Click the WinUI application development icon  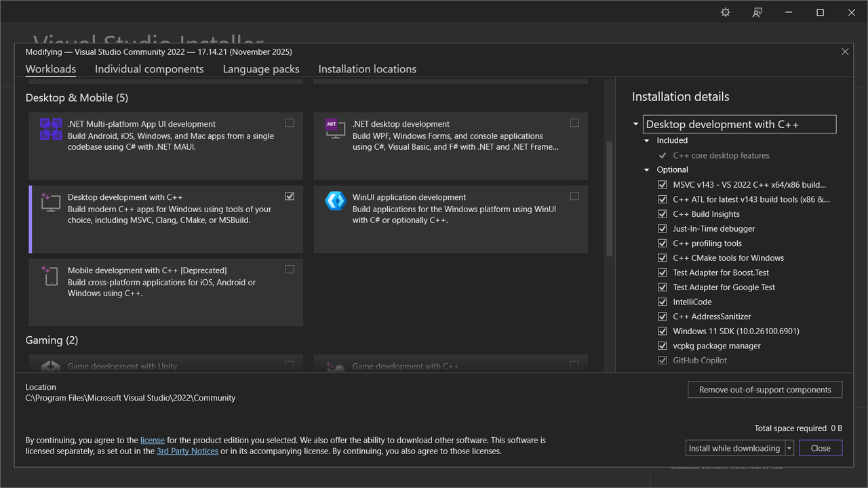pos(335,201)
